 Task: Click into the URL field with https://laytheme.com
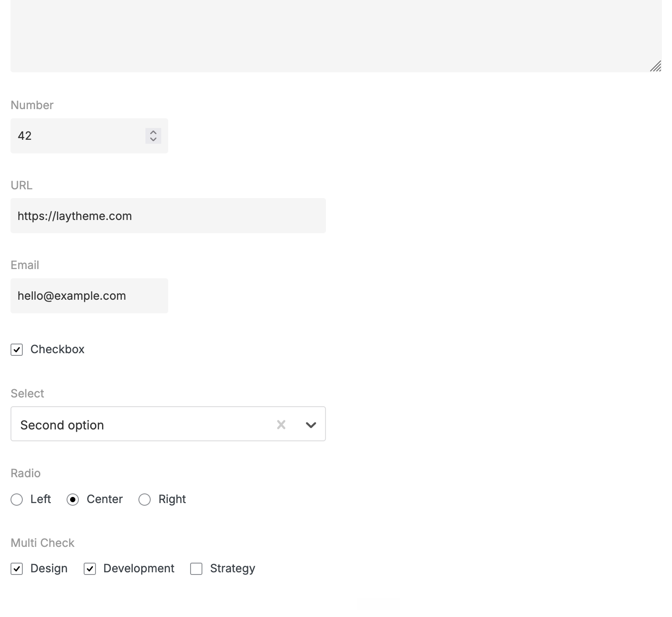tap(168, 216)
